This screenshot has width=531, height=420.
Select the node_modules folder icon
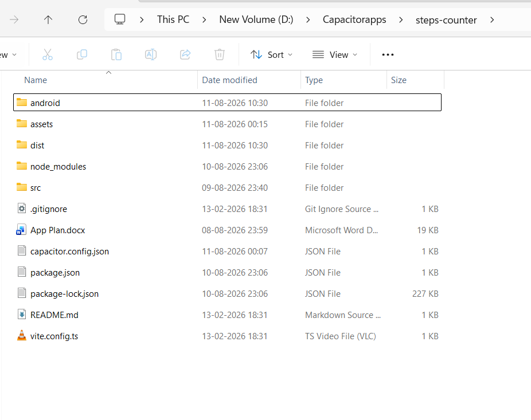22,166
